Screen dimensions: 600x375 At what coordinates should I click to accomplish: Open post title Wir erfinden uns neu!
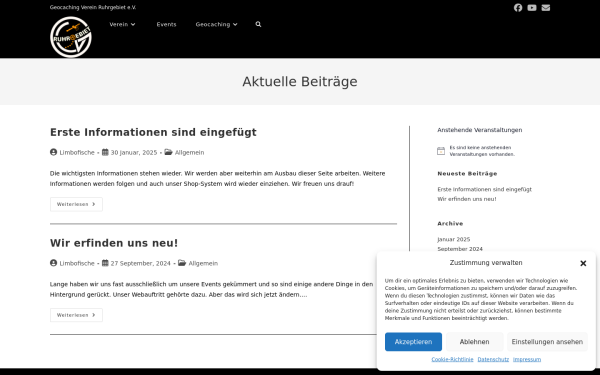coord(114,243)
